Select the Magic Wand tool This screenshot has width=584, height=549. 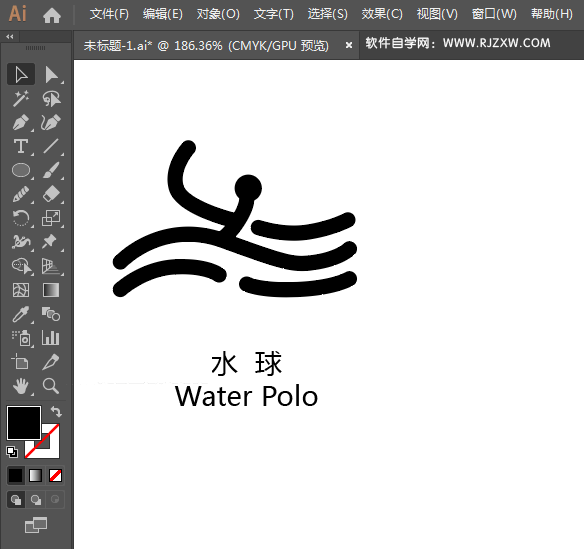pos(21,98)
